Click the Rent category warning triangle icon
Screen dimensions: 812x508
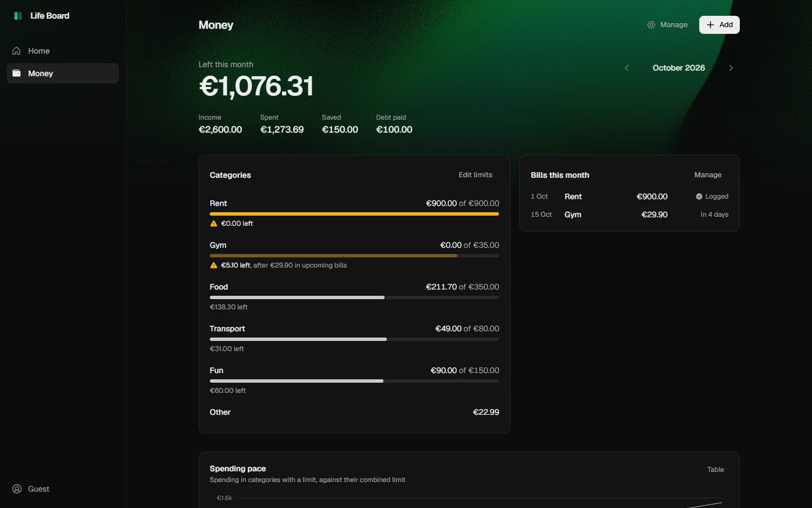tap(214, 224)
